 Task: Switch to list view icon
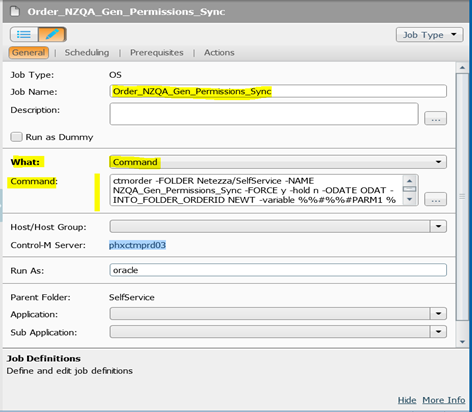click(x=24, y=34)
